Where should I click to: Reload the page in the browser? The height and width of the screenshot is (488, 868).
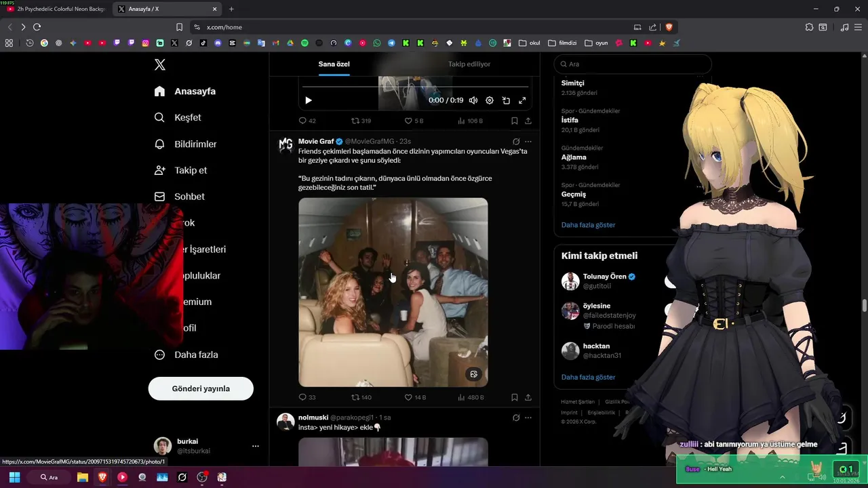37,27
